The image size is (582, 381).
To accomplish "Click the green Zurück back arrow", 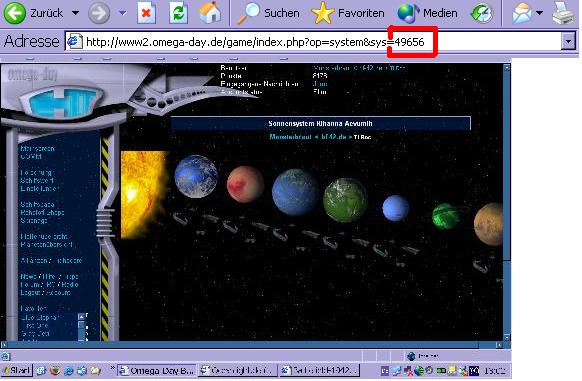I will (14, 13).
